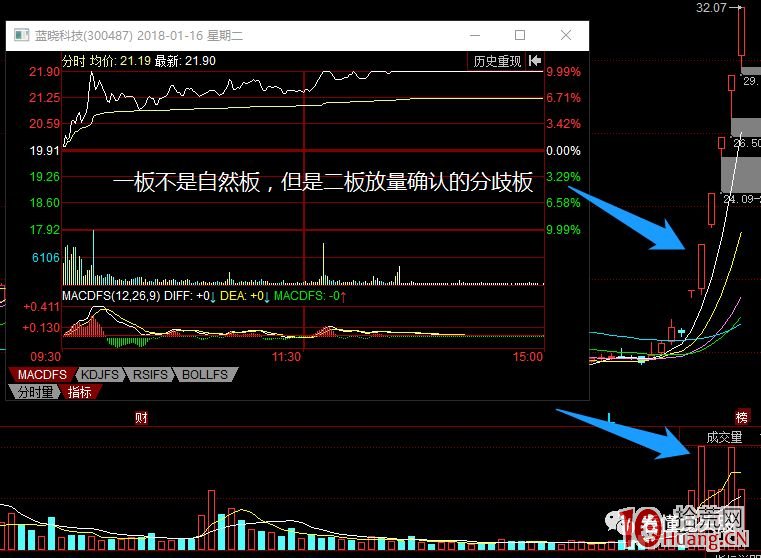Click the 11:30 time axis label
The height and width of the screenshot is (558, 761).
click(286, 357)
